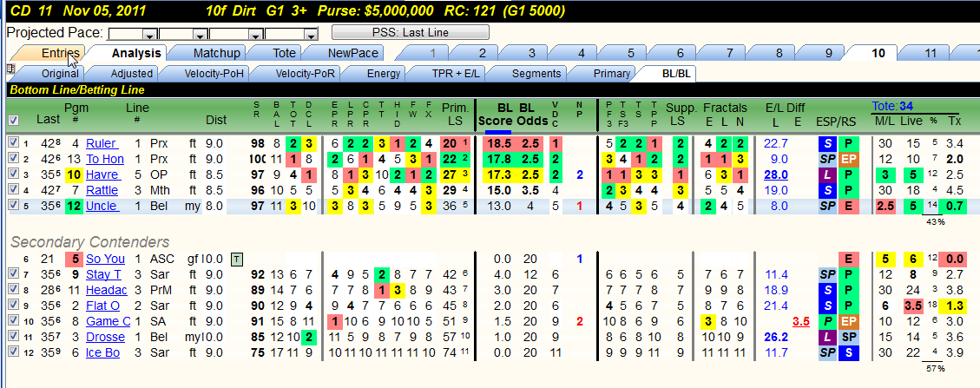The width and height of the screenshot is (980, 388).
Task: Uncheck the checkbox for Ruler row
Action: [x=13, y=143]
